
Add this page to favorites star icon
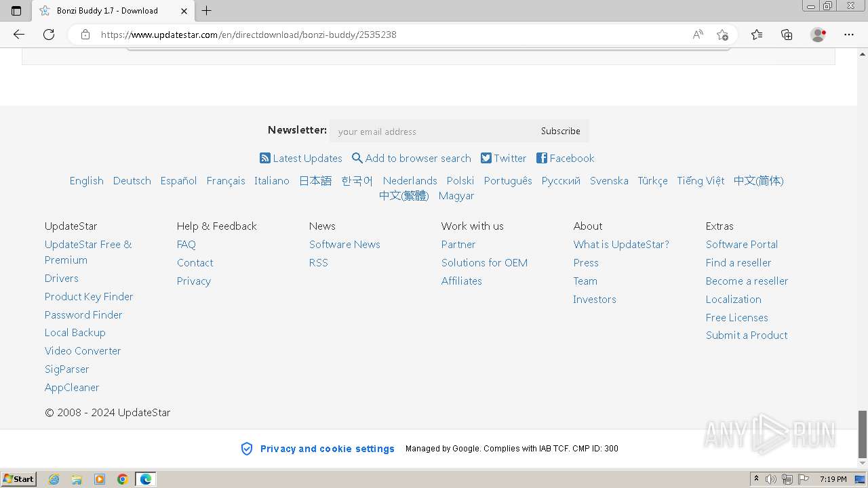(x=722, y=35)
